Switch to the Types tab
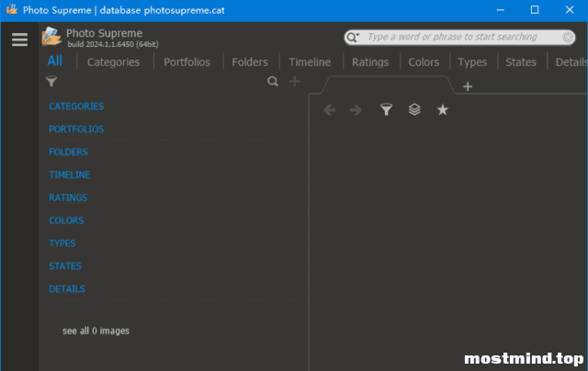 tap(472, 62)
